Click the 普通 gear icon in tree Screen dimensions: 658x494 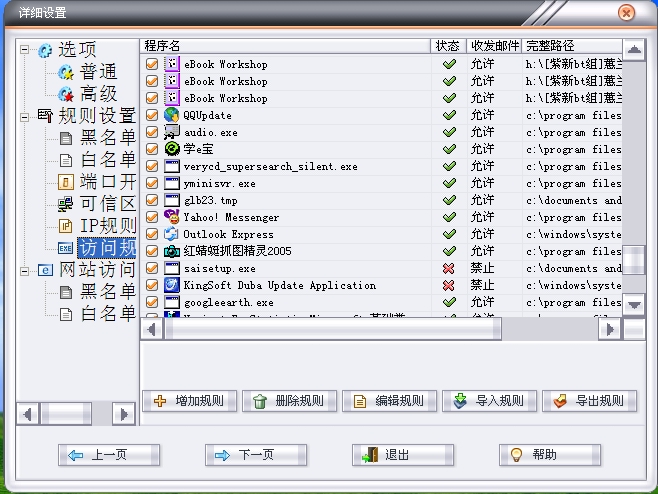tap(66, 72)
